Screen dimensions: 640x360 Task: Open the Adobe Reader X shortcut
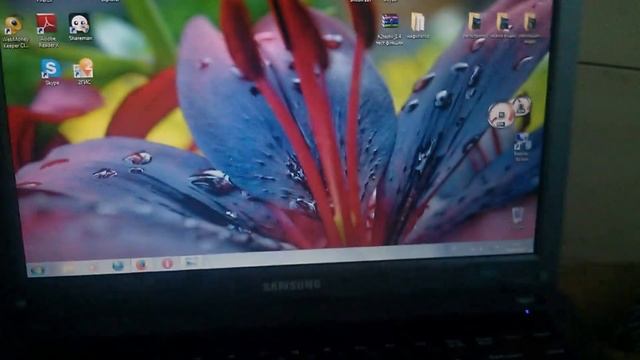click(47, 30)
